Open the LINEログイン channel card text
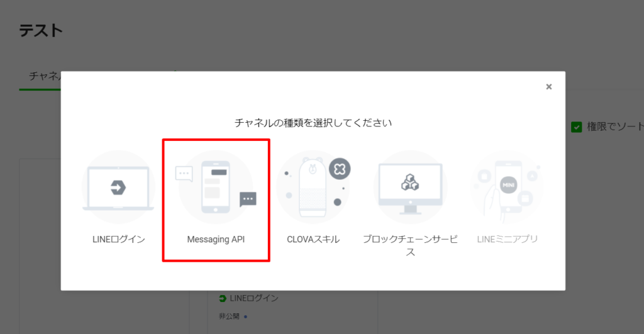Viewport: 644px width, 334px height. (x=254, y=298)
